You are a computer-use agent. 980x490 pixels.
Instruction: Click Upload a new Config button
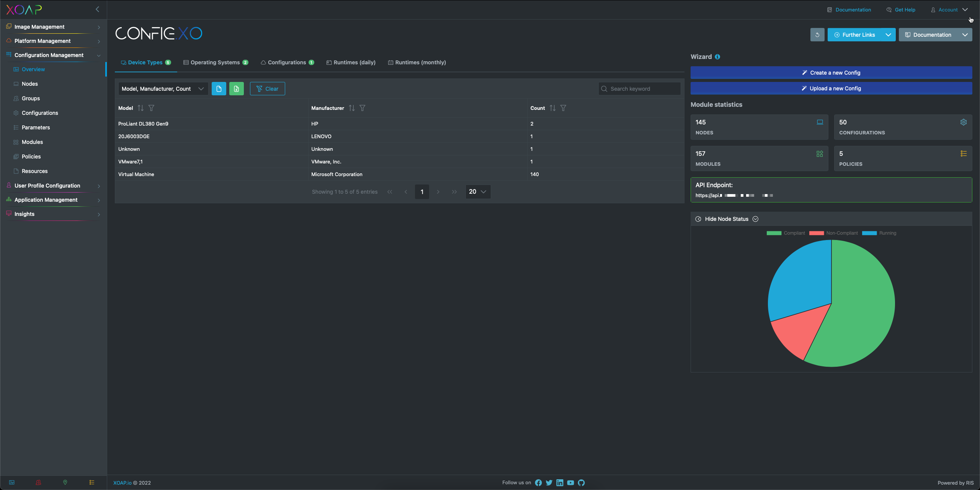831,88
